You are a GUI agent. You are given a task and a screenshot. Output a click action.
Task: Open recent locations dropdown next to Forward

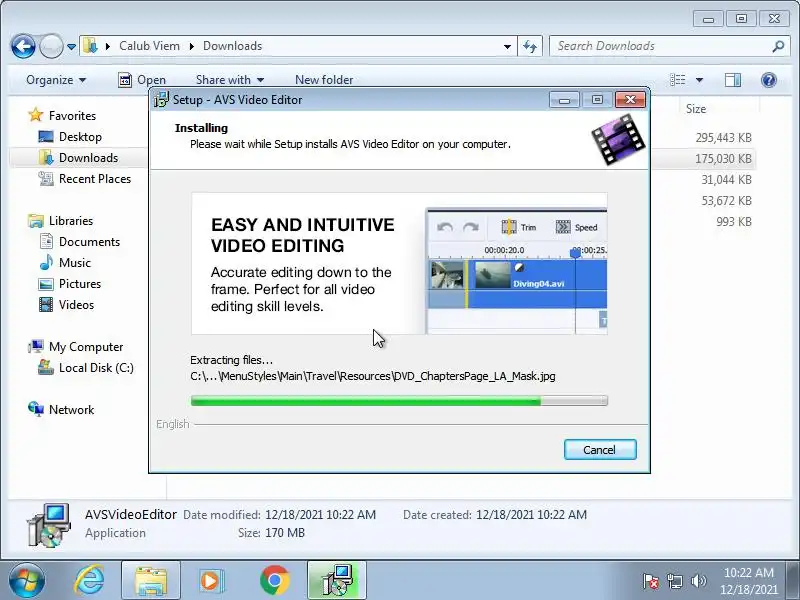pyautogui.click(x=71, y=47)
